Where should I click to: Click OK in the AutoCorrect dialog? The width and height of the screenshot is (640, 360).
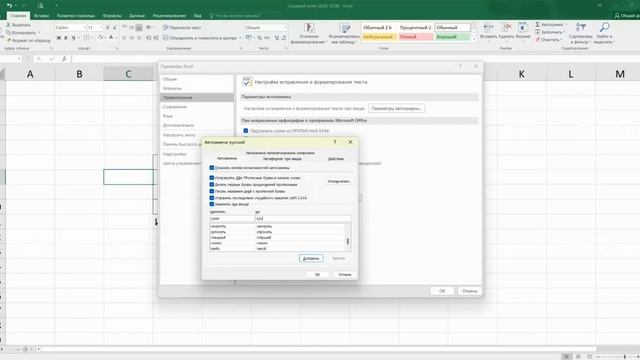pyautogui.click(x=318, y=275)
